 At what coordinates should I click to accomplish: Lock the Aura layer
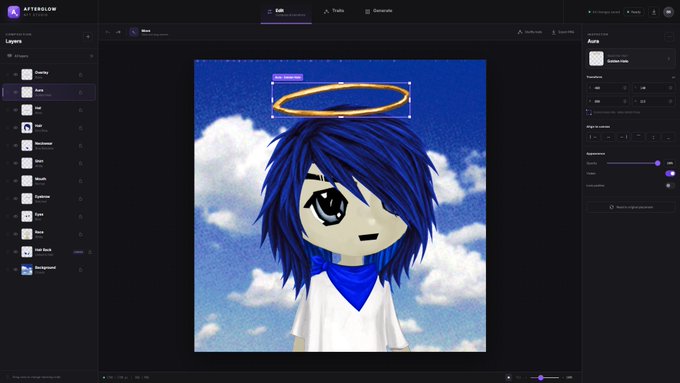click(x=81, y=92)
